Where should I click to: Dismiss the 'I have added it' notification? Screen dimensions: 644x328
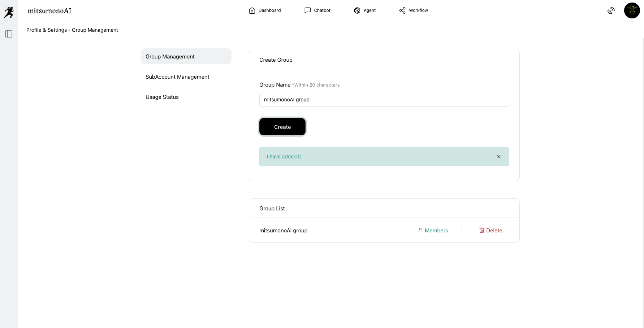(499, 157)
